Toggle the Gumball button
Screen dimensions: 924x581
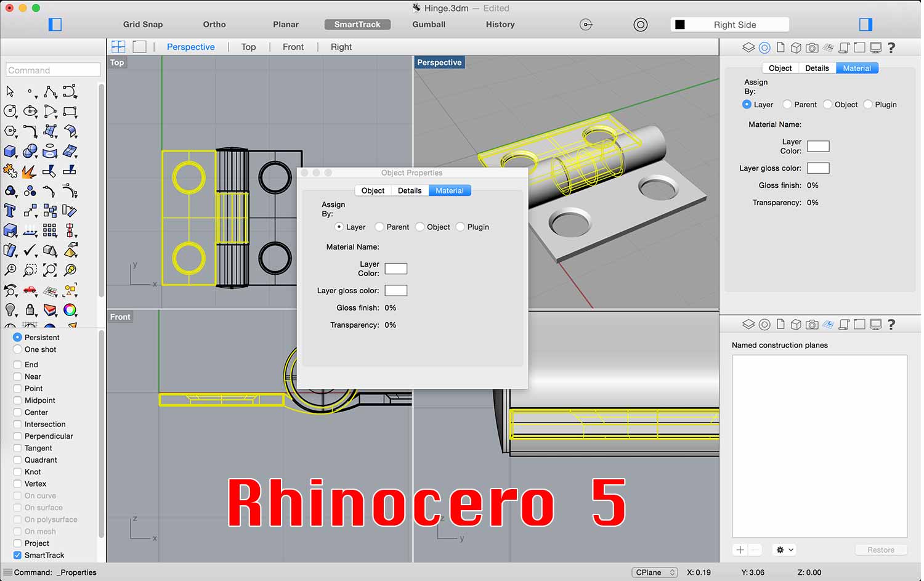coord(429,25)
